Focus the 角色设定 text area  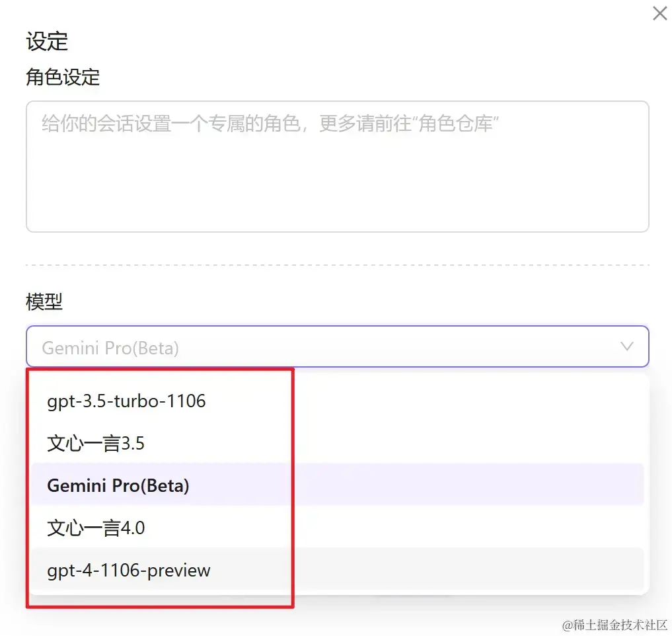(x=337, y=167)
